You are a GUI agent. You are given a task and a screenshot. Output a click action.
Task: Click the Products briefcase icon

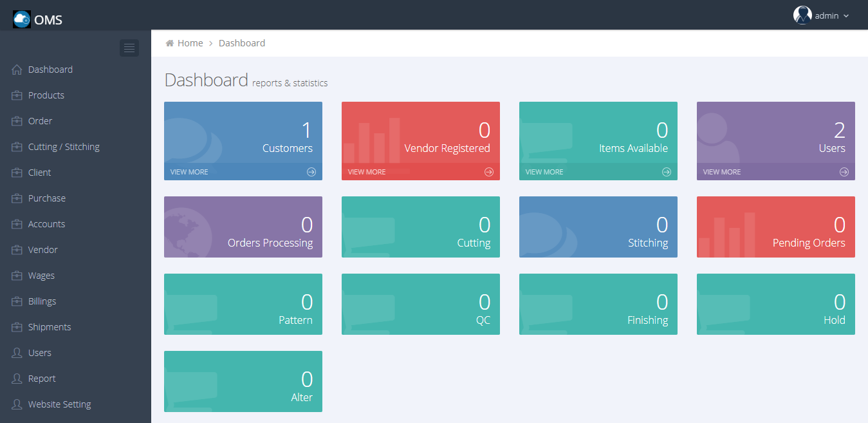(x=17, y=95)
